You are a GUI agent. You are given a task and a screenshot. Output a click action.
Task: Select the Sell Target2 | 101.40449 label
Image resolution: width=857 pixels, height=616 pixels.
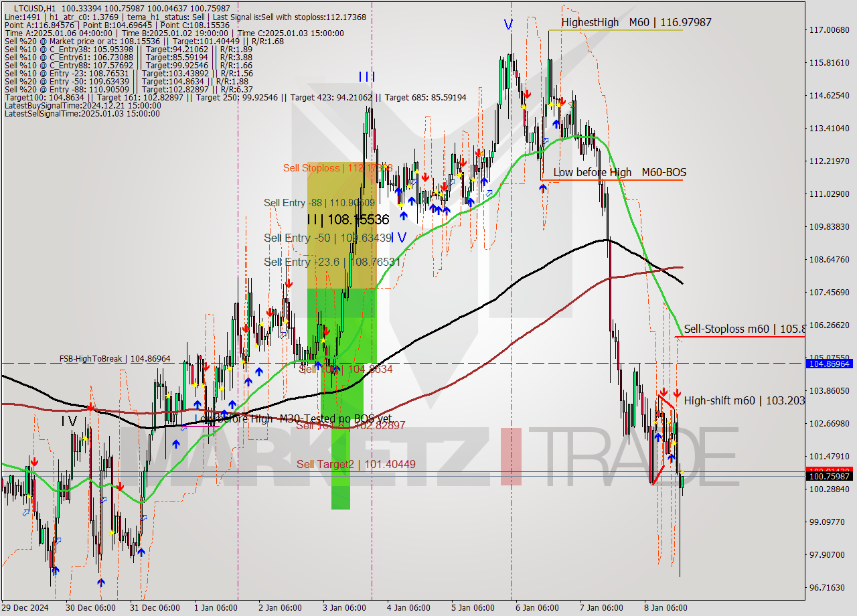click(356, 464)
